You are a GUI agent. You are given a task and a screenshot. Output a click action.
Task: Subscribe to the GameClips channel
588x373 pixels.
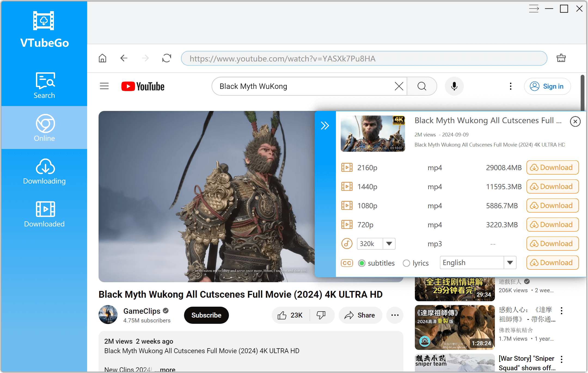[x=206, y=315]
